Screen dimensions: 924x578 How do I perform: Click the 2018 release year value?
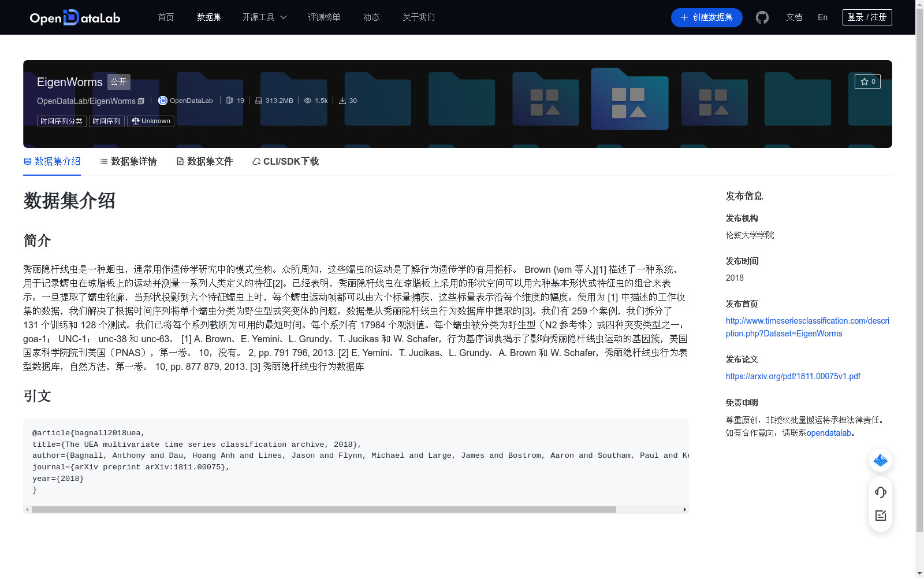[735, 278]
